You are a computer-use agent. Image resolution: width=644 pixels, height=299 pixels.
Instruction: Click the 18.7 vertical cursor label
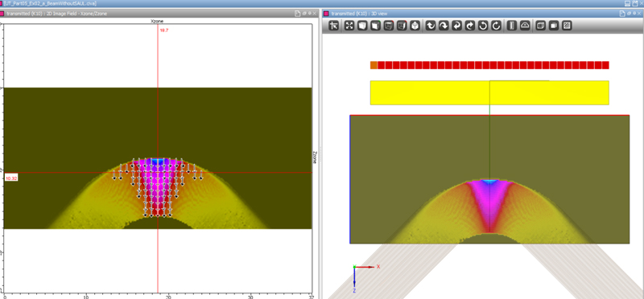[164, 31]
